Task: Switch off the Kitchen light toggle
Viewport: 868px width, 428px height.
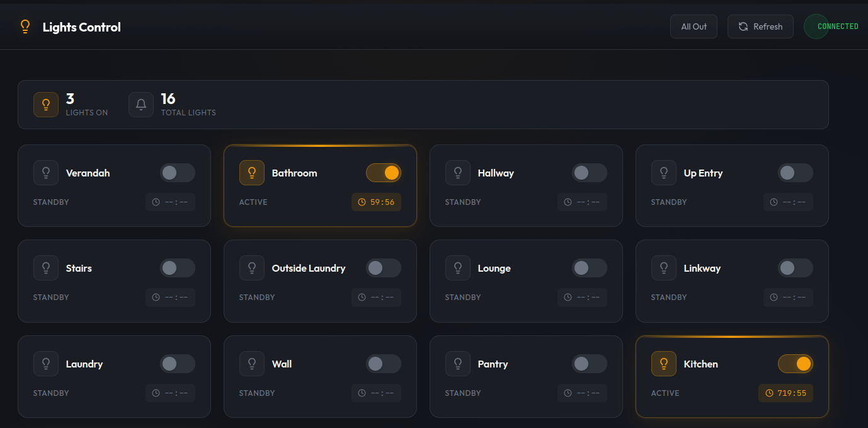Action: pyautogui.click(x=795, y=364)
